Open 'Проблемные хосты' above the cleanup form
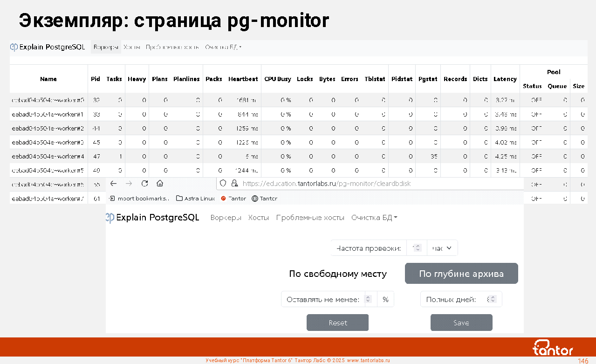Viewport: 596px width, 364px height. (x=310, y=218)
